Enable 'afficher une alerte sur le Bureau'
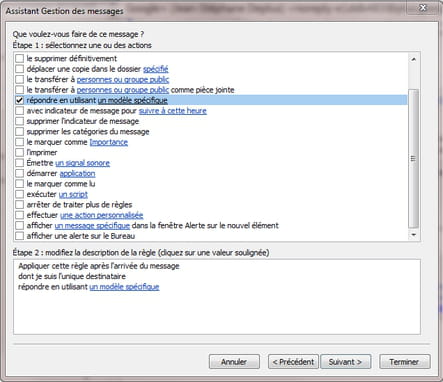The width and height of the screenshot is (443, 382). [19, 236]
